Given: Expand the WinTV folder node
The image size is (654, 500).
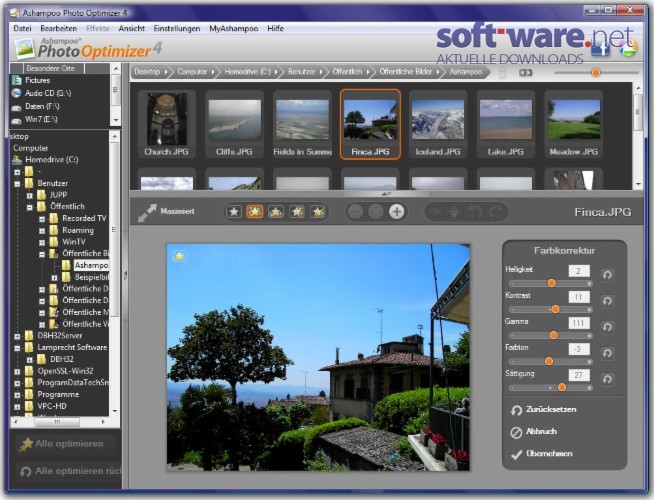Looking at the screenshot, I should (42, 242).
